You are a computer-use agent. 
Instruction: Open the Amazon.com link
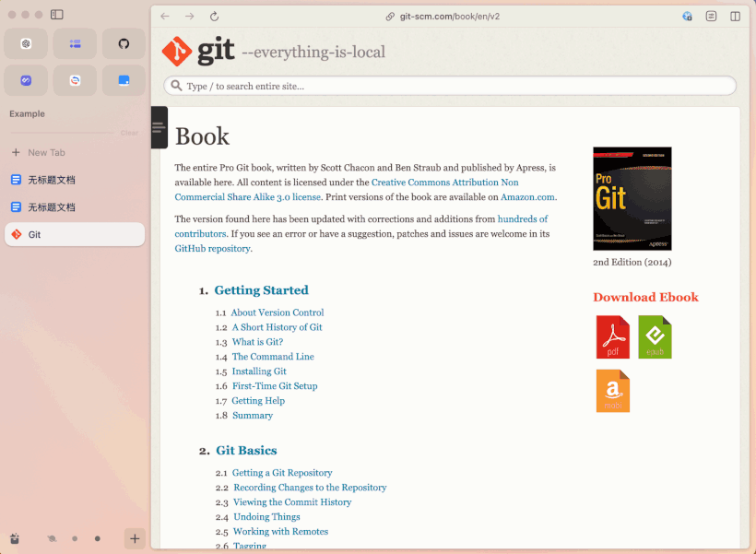click(527, 196)
